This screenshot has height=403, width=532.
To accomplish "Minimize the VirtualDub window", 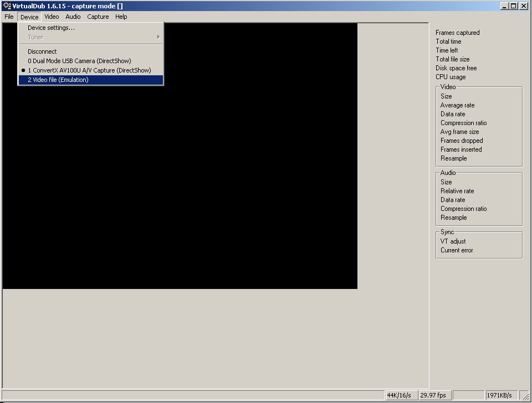I will (x=504, y=6).
